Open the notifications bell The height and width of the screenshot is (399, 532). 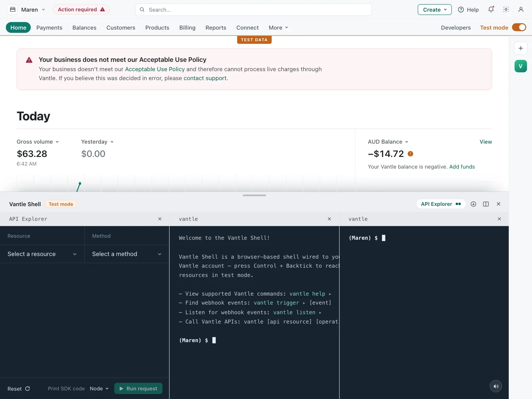coord(491,10)
